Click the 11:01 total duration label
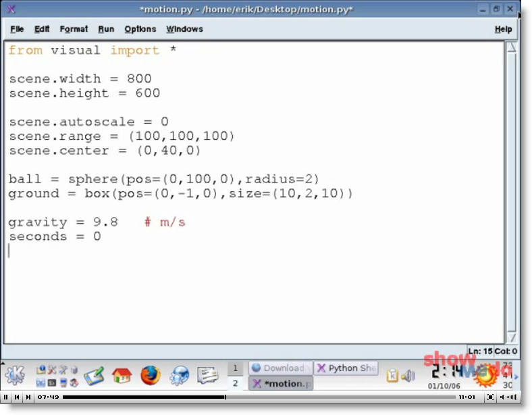This screenshot has width=532, height=415. [467, 397]
